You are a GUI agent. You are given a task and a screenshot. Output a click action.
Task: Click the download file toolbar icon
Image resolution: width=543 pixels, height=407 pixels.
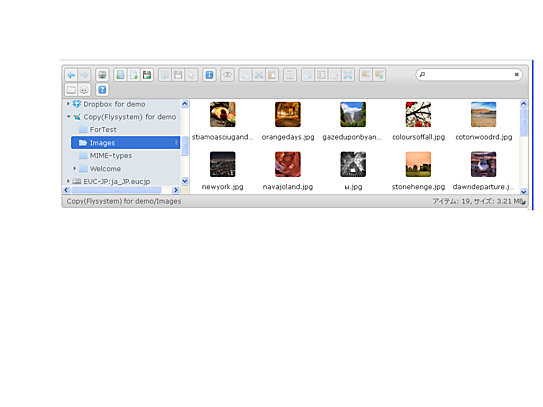click(x=178, y=75)
